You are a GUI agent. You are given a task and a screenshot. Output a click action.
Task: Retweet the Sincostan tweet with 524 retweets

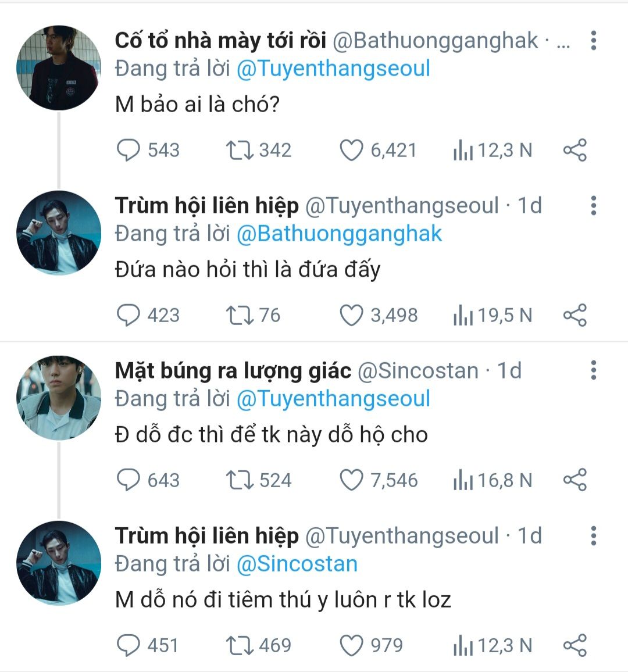(x=239, y=480)
